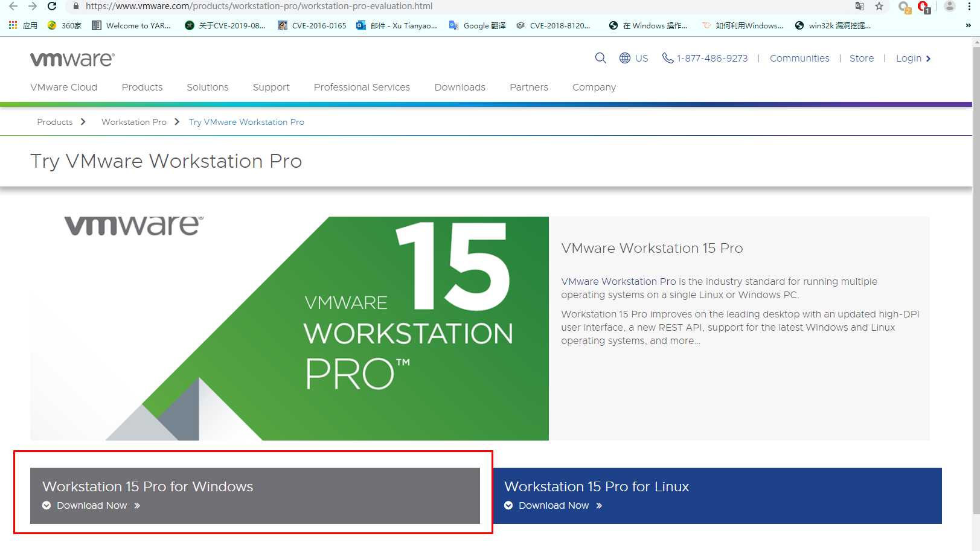Image resolution: width=980 pixels, height=551 pixels.
Task: Show more bookmarks with double chevron
Action: (x=969, y=25)
